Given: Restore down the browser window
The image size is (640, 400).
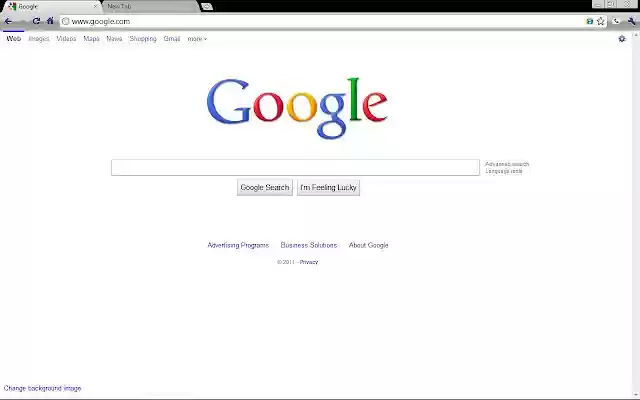Looking at the screenshot, I should [611, 4].
